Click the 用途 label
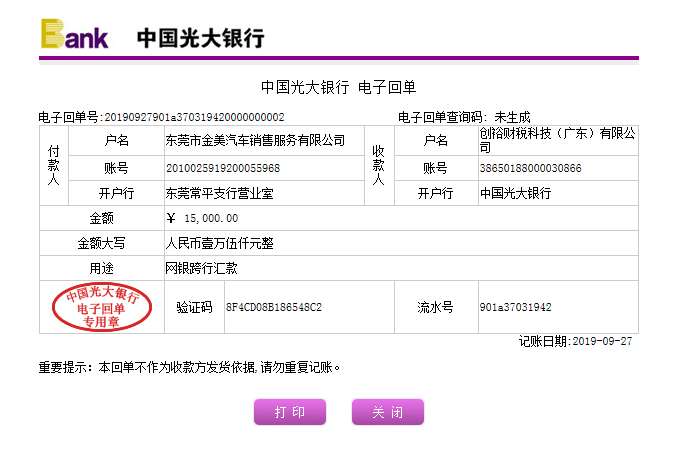694x462 pixels. (x=101, y=268)
